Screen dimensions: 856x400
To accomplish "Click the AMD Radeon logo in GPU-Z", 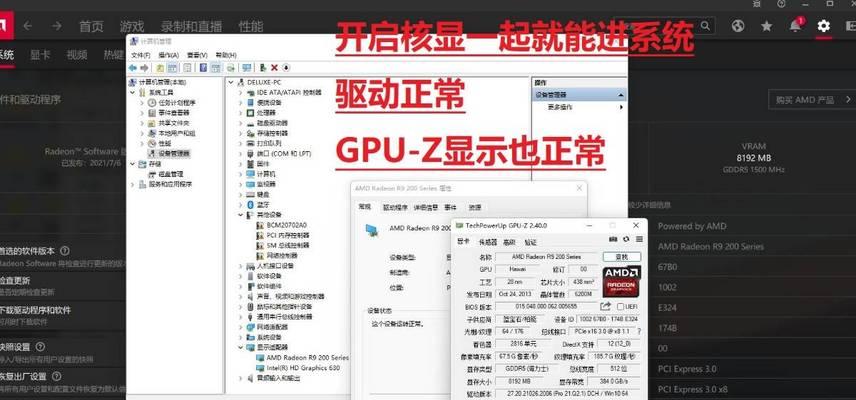I will (x=622, y=282).
